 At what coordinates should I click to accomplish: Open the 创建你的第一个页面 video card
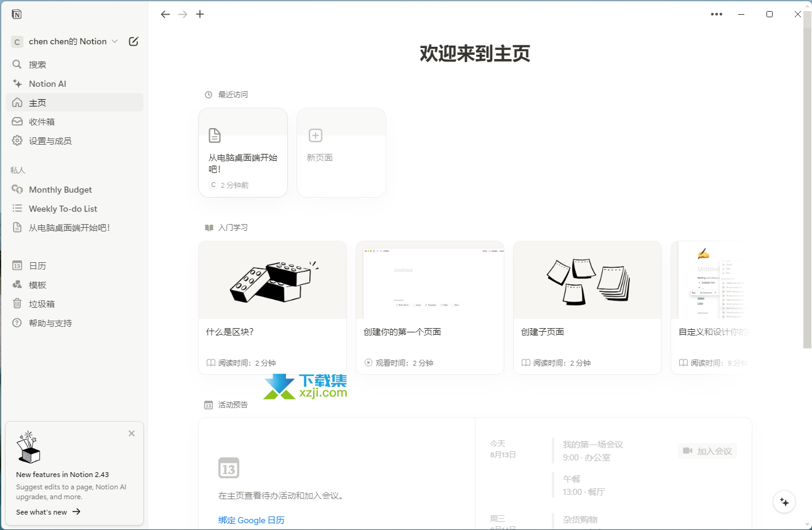(430, 308)
